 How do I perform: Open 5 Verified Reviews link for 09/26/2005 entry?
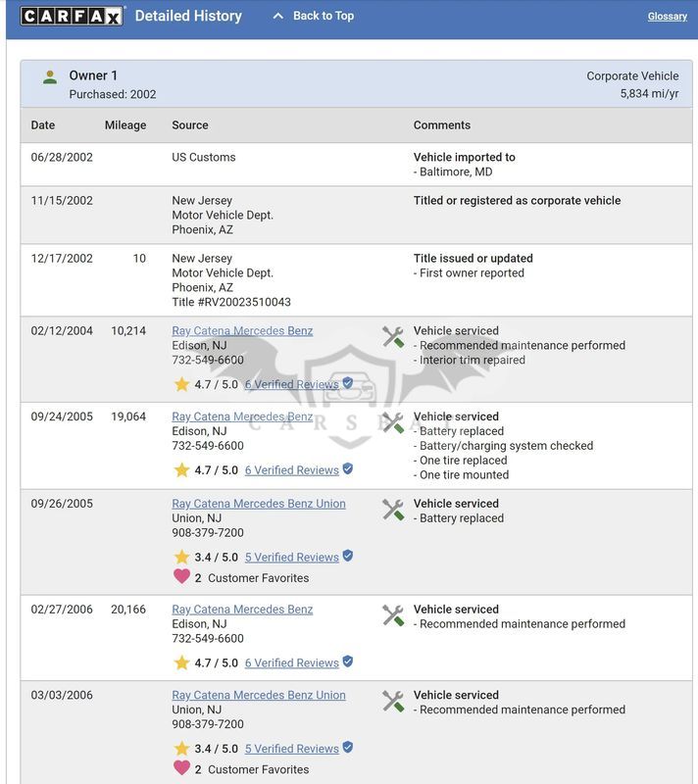coord(291,557)
